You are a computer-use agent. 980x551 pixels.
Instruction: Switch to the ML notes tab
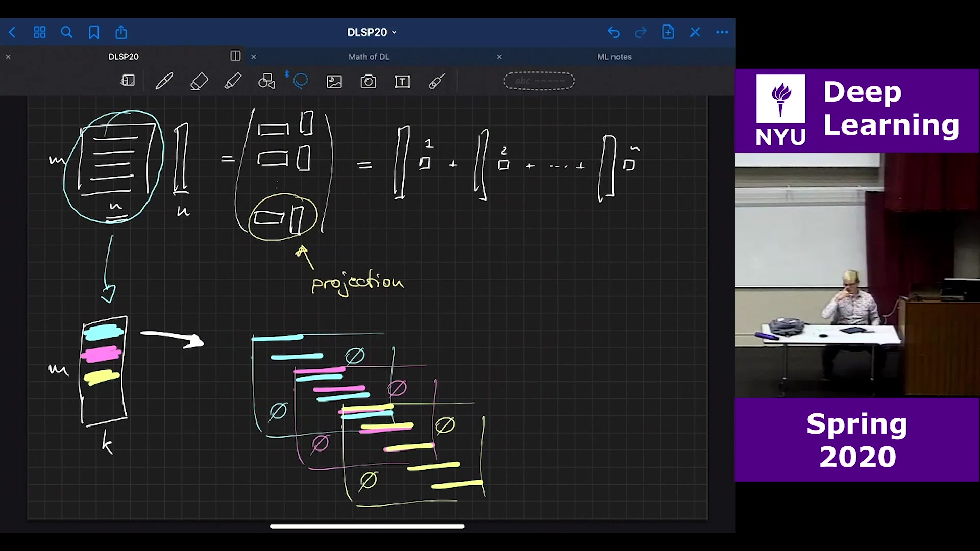point(614,57)
